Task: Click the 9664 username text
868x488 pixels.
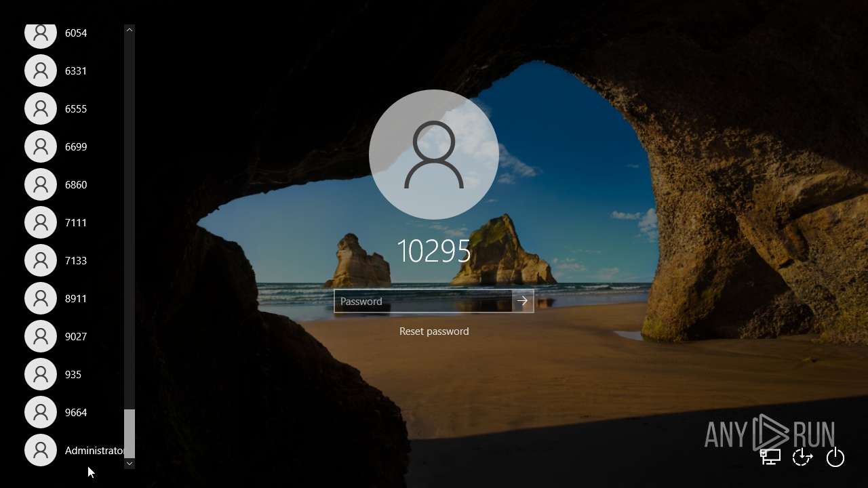Action: [x=76, y=412]
